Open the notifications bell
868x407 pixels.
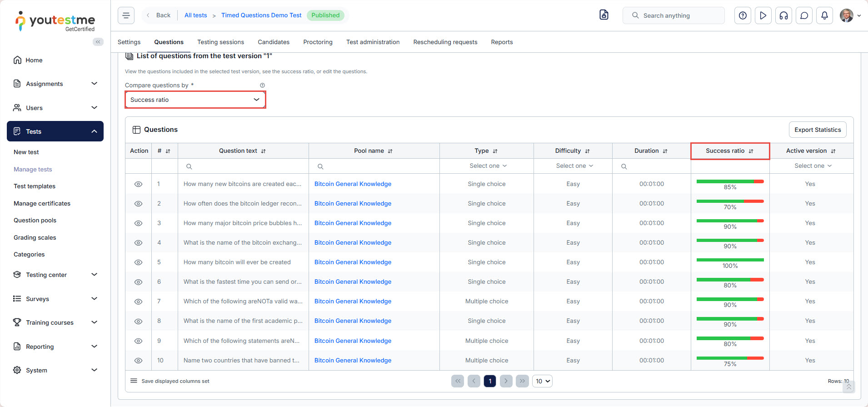point(824,15)
